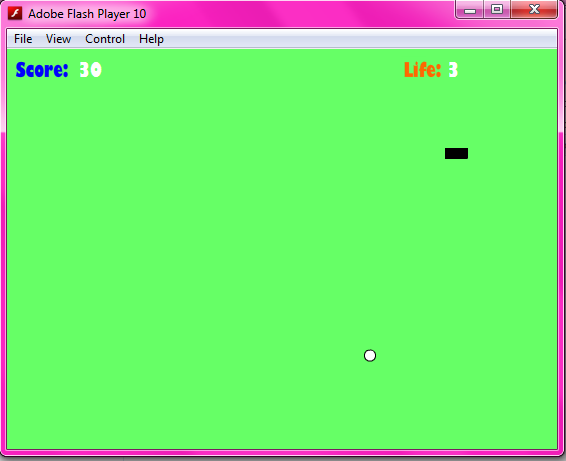This screenshot has height=461, width=566.
Task: Click green area between Score and Life
Action: point(253,70)
